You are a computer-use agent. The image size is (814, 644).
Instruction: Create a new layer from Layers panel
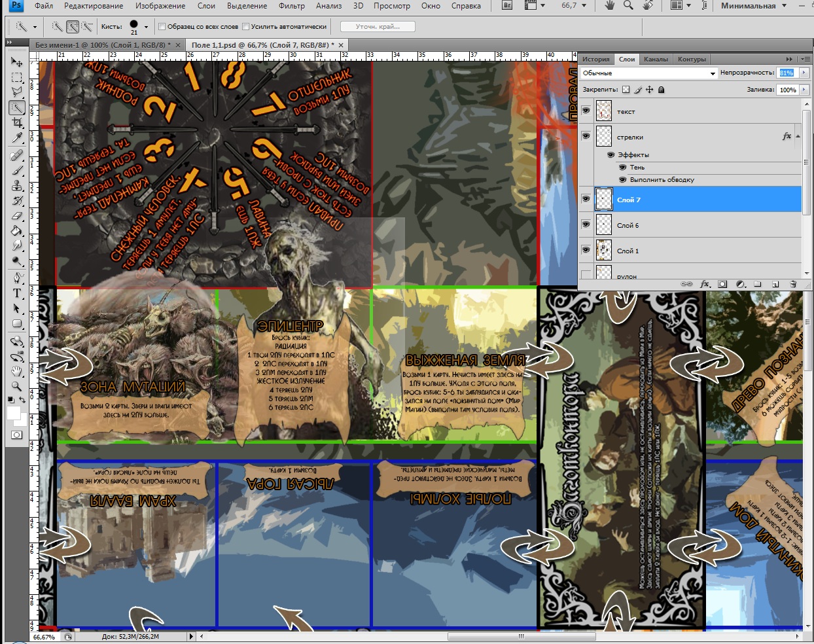(x=775, y=285)
